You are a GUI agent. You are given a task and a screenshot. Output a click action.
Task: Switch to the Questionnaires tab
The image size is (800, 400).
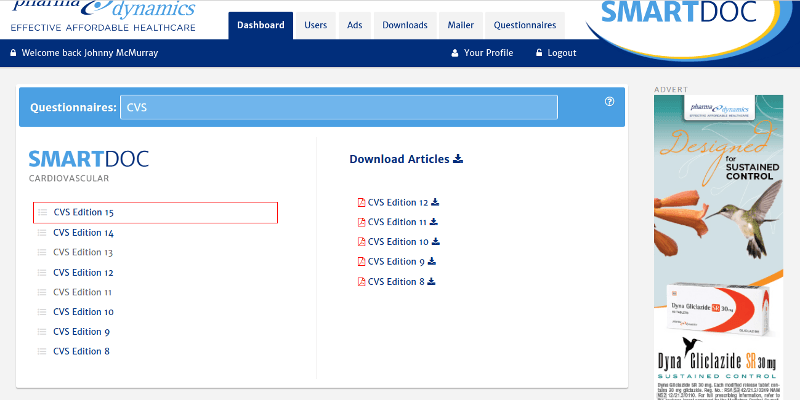pyautogui.click(x=524, y=25)
